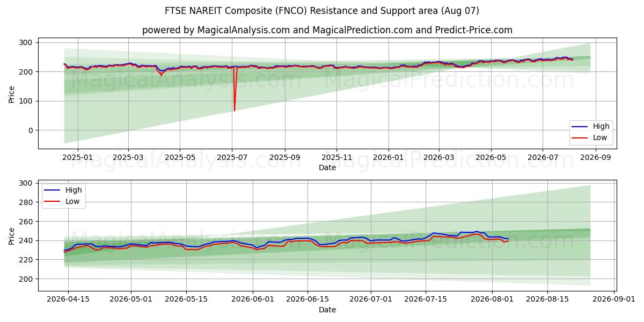Click the 'Date' x-axis label of the bottom chart

click(327, 310)
